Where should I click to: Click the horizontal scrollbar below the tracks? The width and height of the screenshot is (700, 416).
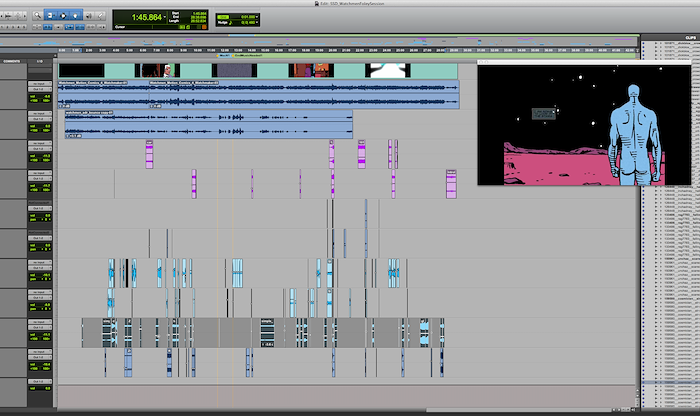tap(518, 409)
